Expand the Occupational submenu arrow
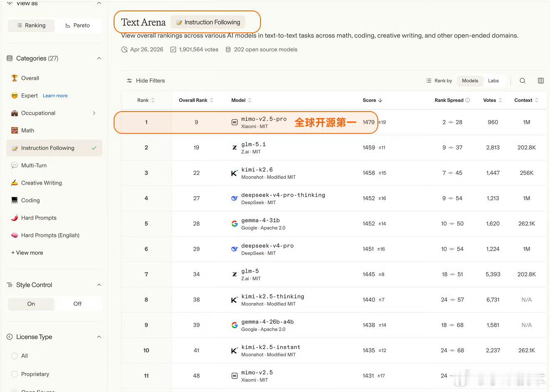 click(94, 113)
